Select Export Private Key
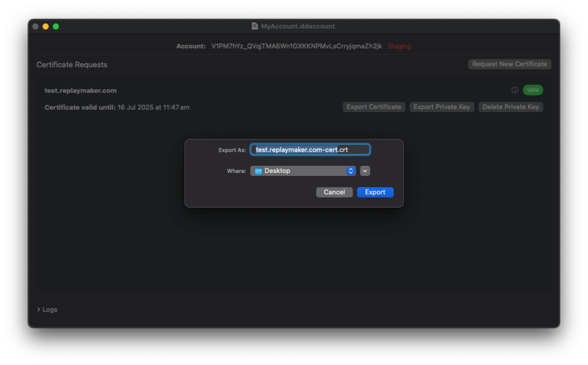Viewport: 588px width, 365px height. [442, 107]
